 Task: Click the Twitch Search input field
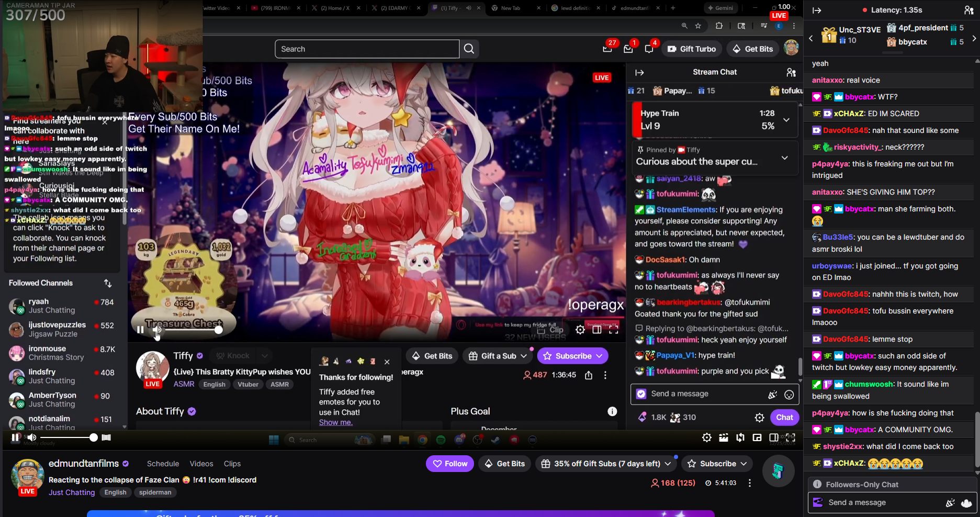coord(367,49)
